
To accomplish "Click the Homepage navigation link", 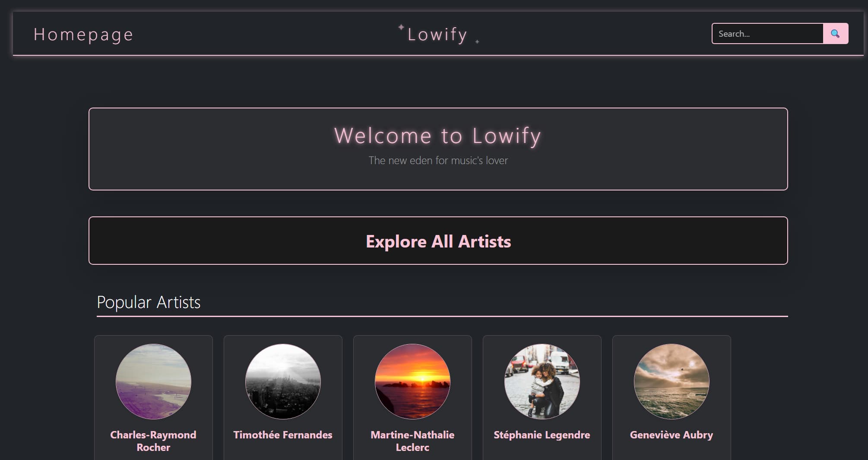I will [84, 35].
